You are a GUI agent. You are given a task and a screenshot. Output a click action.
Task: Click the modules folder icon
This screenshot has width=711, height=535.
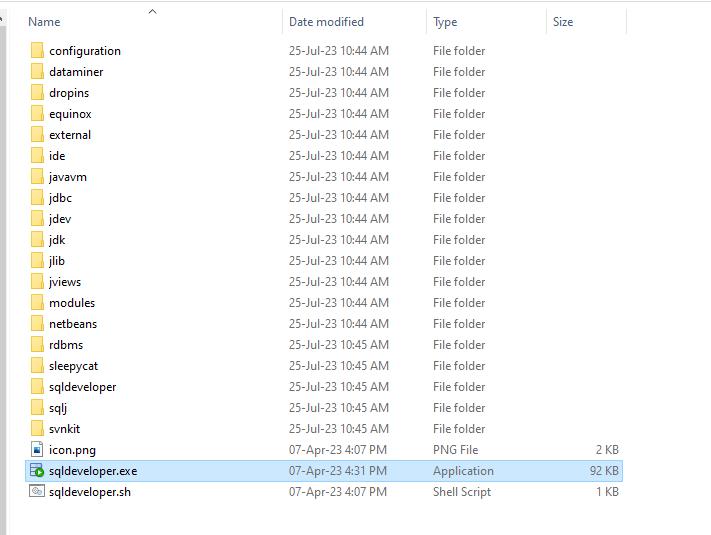[37, 302]
